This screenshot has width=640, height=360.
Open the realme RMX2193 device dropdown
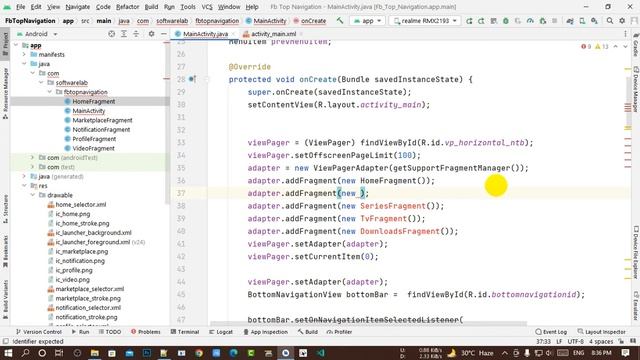pyautogui.click(x=425, y=21)
